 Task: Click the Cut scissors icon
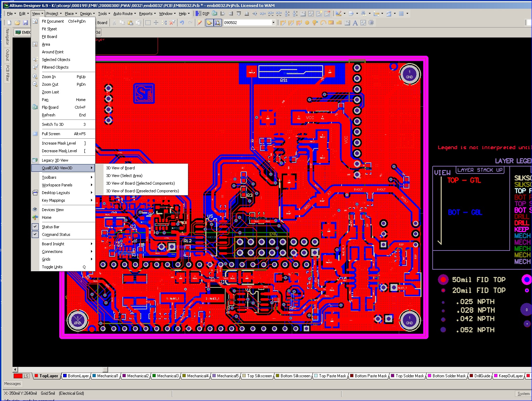[114, 23]
